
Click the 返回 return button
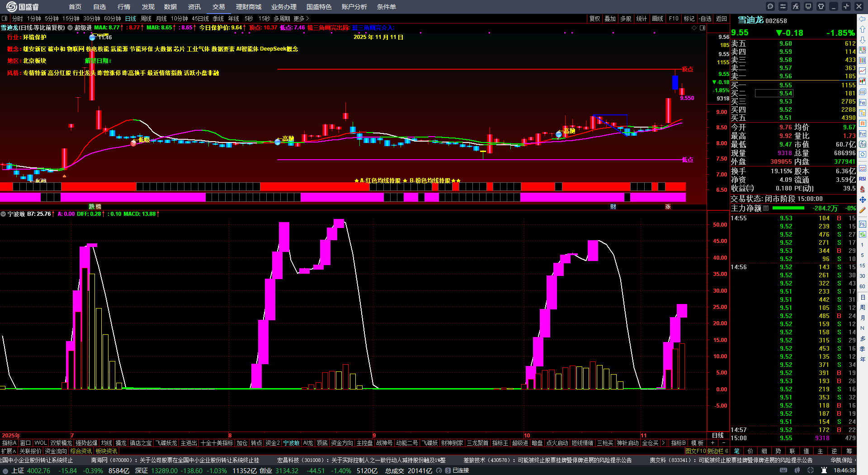(722, 19)
